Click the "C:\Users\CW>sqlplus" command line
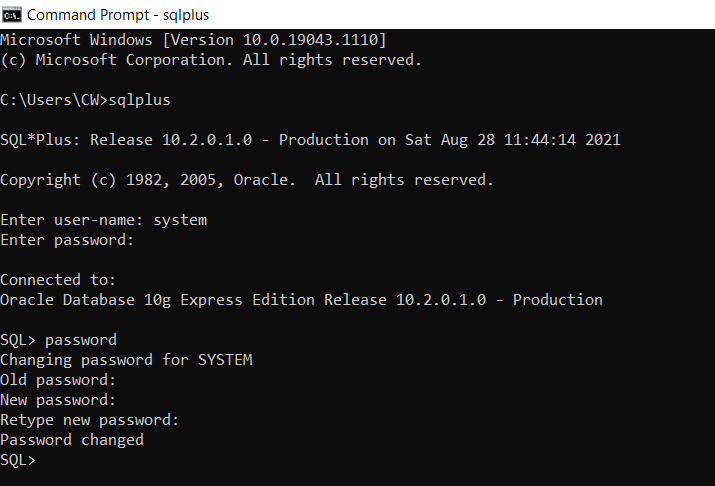 (85, 100)
